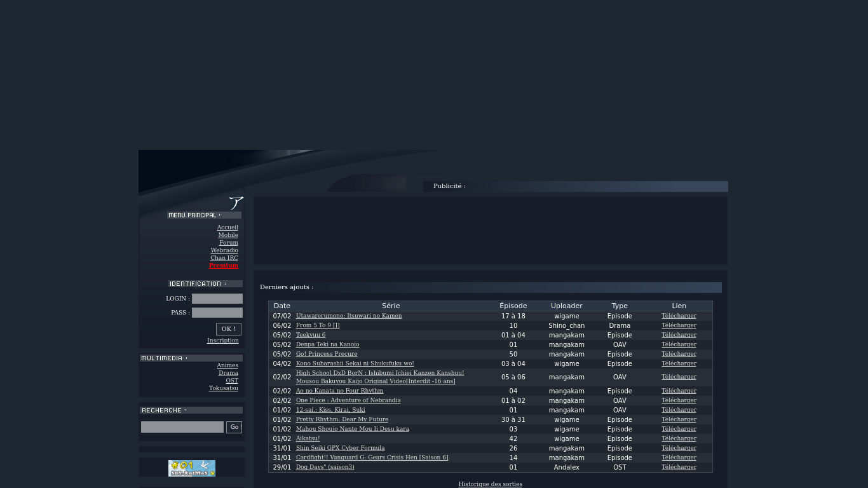The image size is (868, 488).
Task: Click the Sky-Animes 01 banner image
Action: (192, 468)
